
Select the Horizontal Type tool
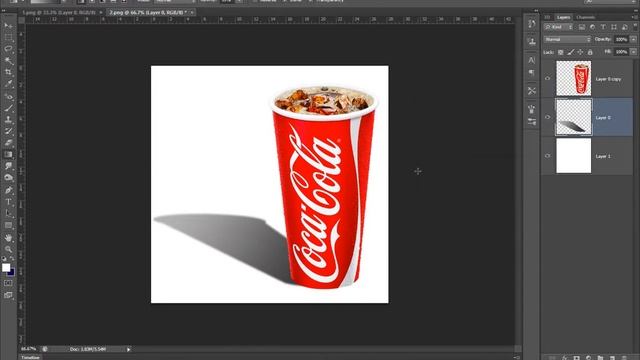8,202
